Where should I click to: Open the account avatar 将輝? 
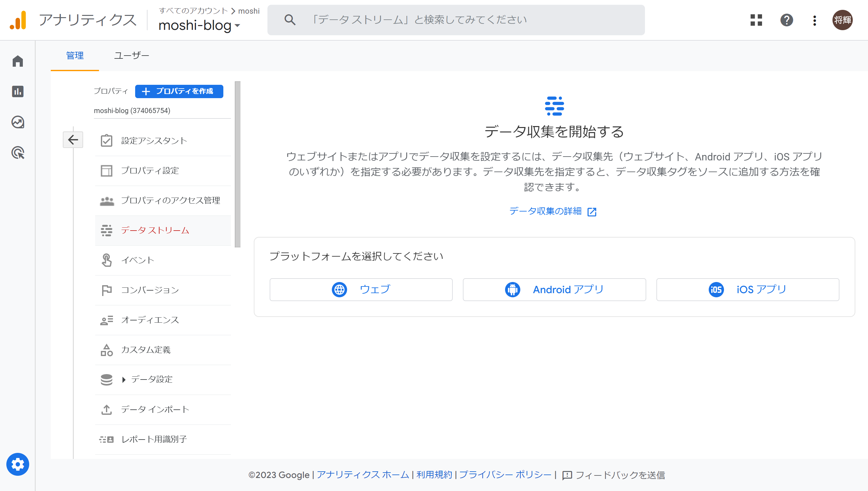[x=843, y=20]
